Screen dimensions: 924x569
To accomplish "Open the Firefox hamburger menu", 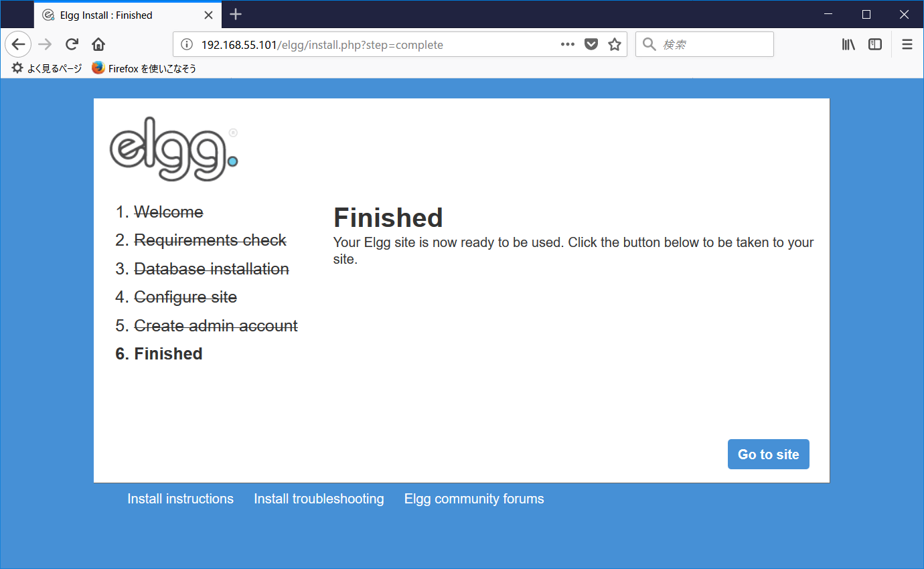I will (x=907, y=44).
